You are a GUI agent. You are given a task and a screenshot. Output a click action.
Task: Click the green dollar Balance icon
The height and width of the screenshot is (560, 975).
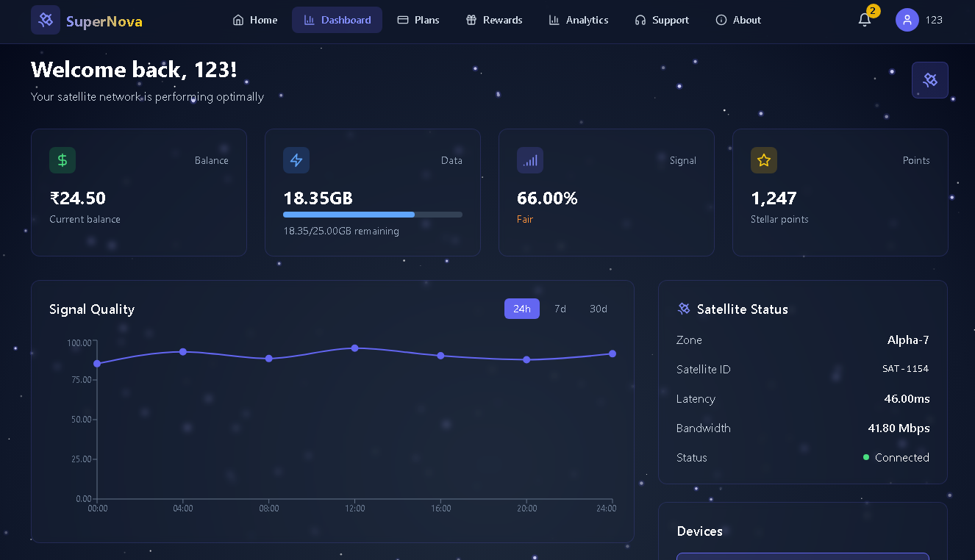click(x=63, y=160)
